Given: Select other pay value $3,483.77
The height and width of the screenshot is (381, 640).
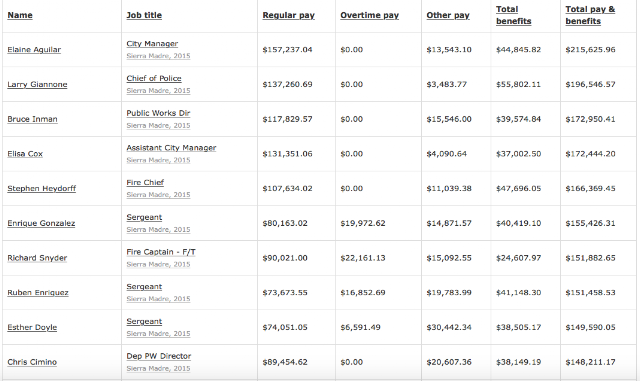Looking at the screenshot, I should tap(447, 84).
